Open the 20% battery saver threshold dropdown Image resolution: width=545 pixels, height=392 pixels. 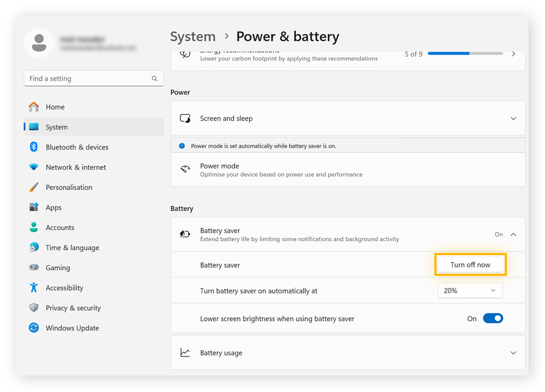coord(470,291)
